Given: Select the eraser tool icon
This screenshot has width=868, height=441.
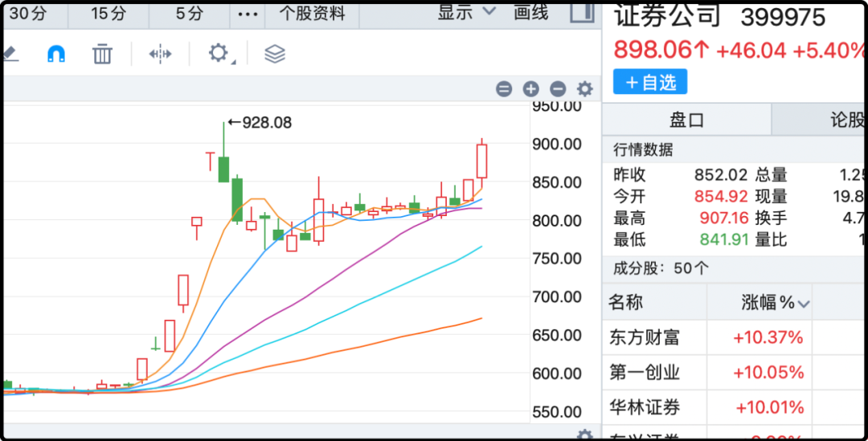Looking at the screenshot, I should coord(10,54).
